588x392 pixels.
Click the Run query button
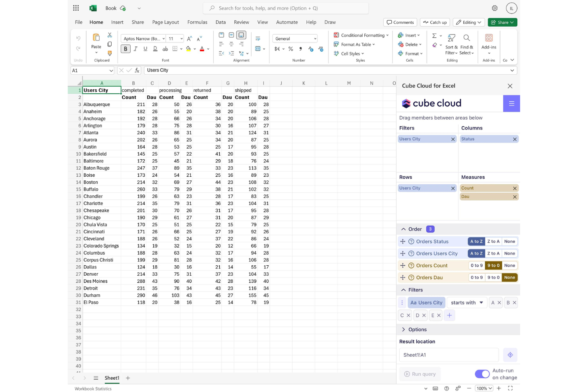[420, 374]
